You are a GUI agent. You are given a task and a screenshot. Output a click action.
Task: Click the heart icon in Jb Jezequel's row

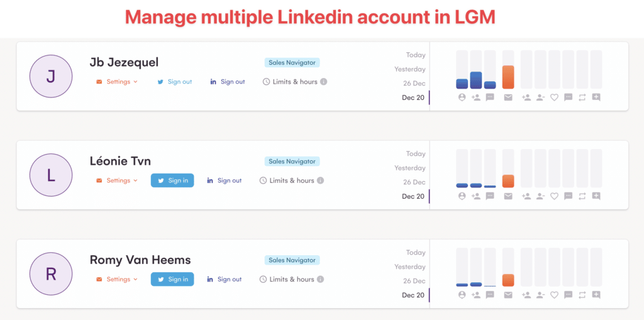(x=555, y=97)
